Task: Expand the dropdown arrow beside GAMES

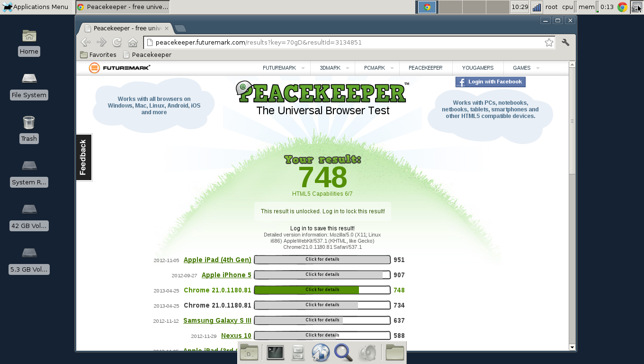Action: point(537,68)
